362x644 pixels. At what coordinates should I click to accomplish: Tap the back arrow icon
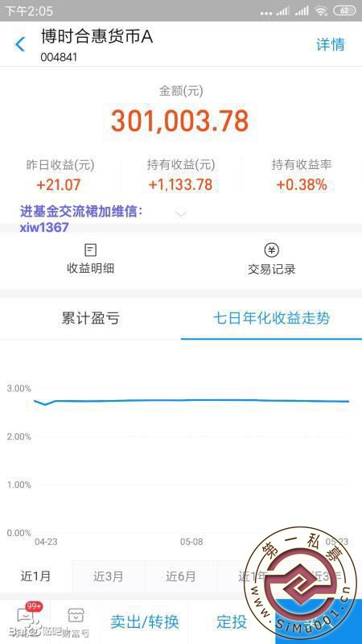[x=19, y=44]
